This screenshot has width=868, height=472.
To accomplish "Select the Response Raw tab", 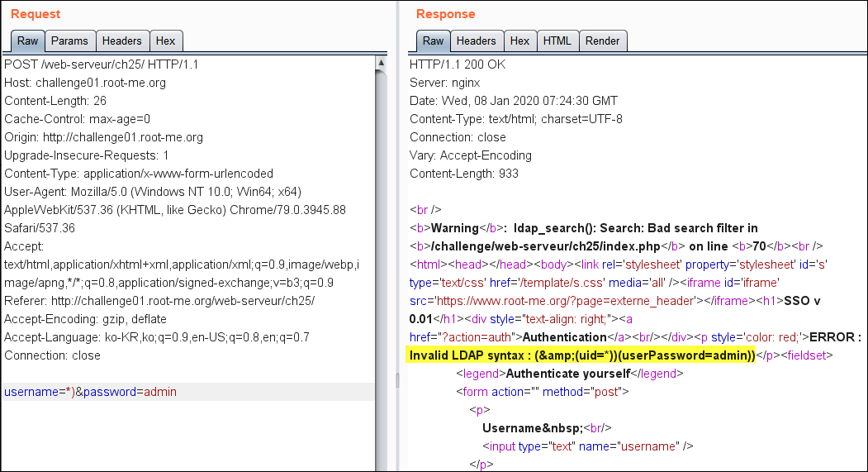I will pos(433,41).
